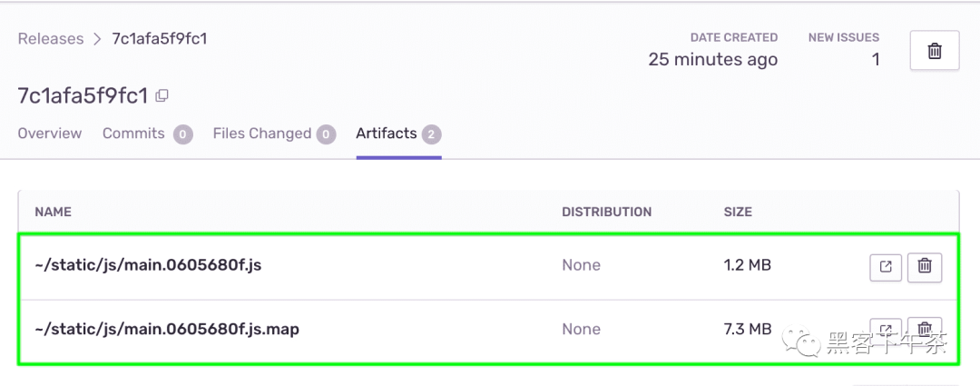Click the New Issues count 1
This screenshot has height=386, width=980.
click(x=876, y=59)
